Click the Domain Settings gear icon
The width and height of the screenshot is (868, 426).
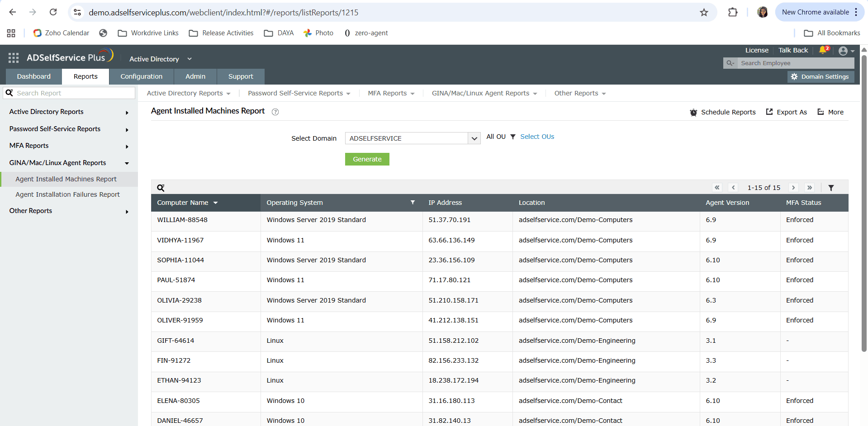[x=794, y=77]
